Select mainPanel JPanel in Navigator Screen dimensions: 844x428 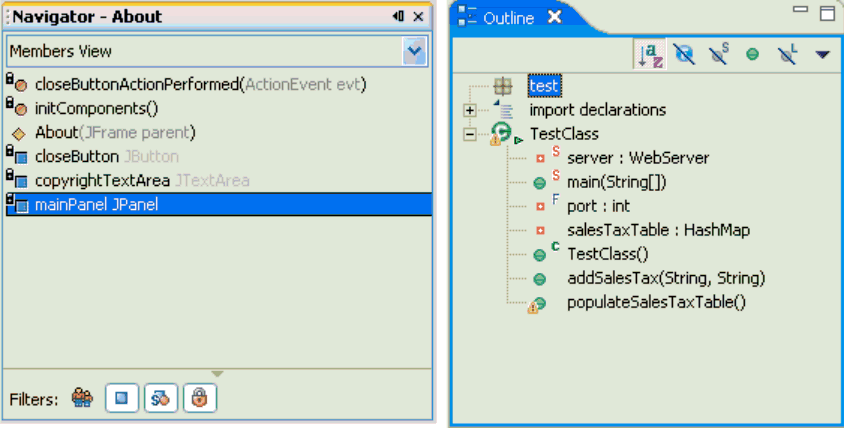(96, 205)
